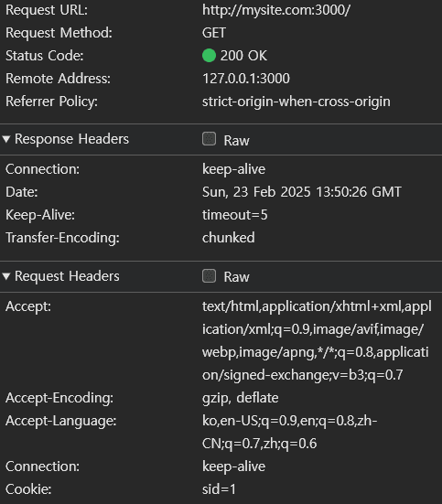
Task: Click the Request Headers section title
Action: click(x=67, y=276)
